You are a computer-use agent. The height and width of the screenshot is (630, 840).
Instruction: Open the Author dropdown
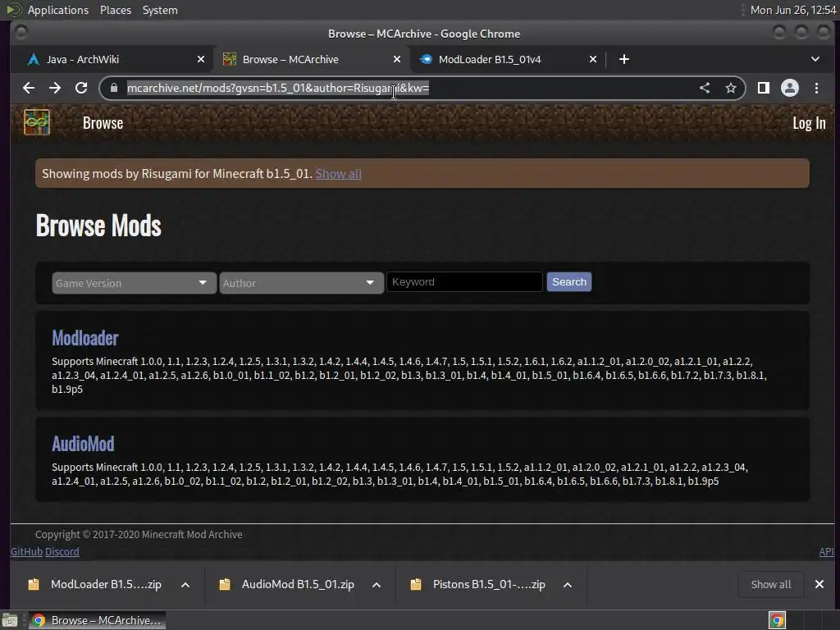[x=301, y=283]
